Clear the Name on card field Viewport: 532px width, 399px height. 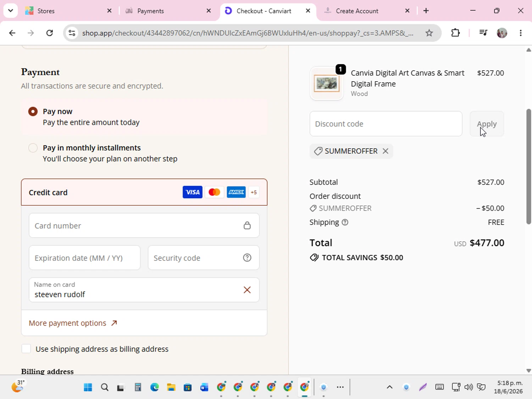247,290
